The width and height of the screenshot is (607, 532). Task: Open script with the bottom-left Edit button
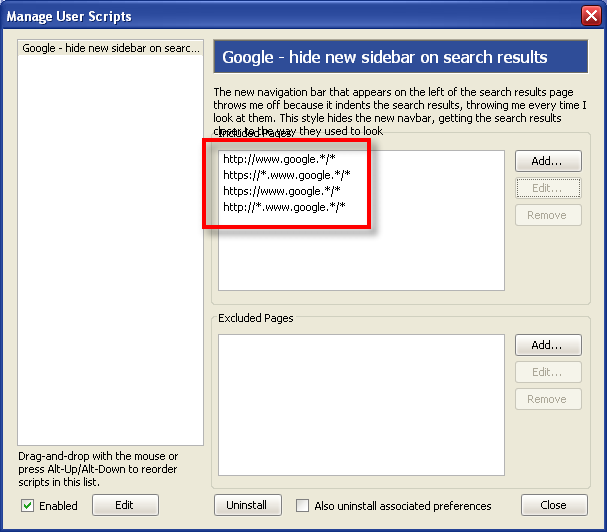(125, 505)
